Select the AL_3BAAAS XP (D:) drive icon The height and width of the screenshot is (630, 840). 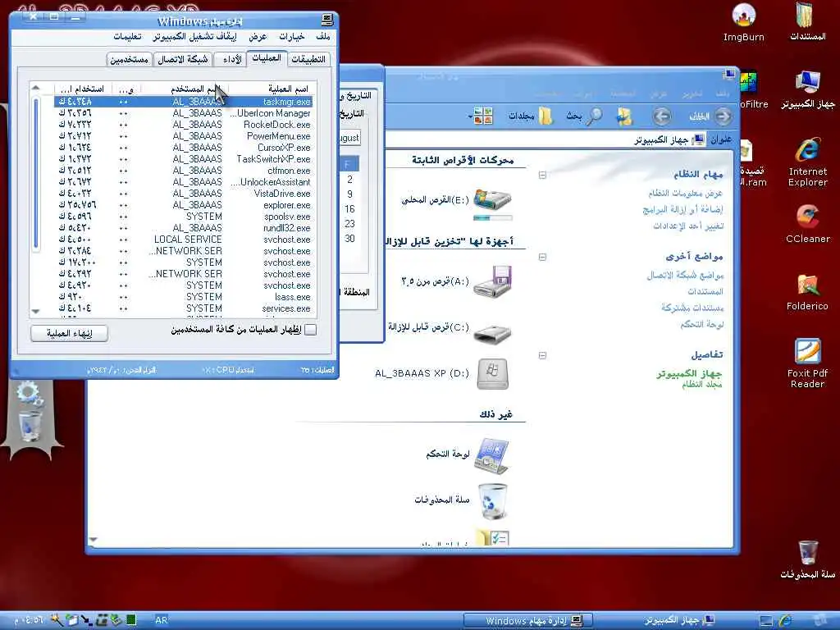(492, 373)
